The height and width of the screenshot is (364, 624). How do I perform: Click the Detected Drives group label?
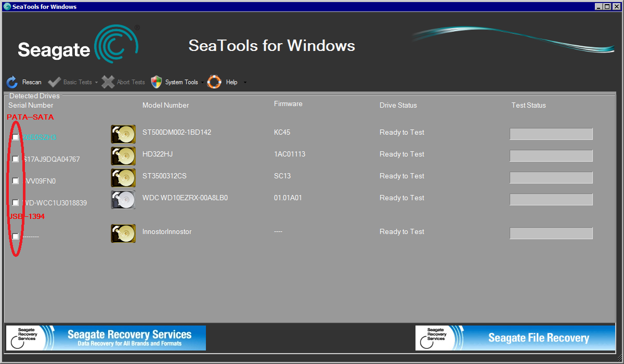coord(34,96)
